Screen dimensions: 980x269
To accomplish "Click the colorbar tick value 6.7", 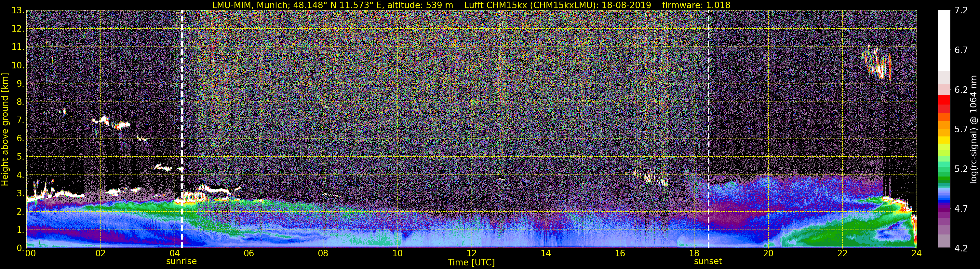I will coord(961,50).
